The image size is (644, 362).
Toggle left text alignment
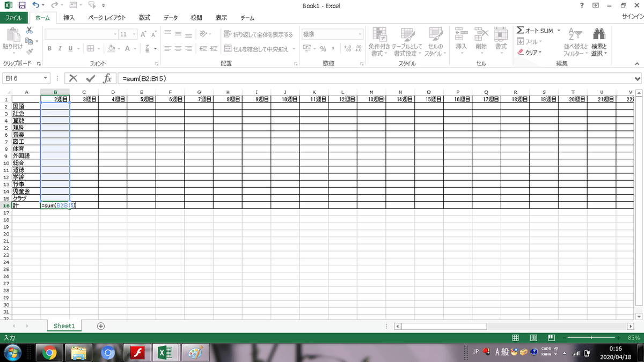167,48
